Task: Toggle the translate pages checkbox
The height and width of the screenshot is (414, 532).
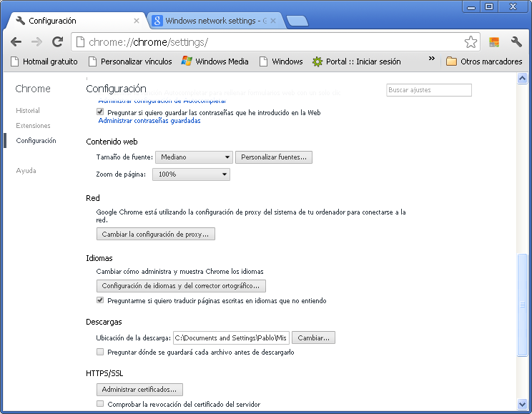Action: pyautogui.click(x=100, y=301)
